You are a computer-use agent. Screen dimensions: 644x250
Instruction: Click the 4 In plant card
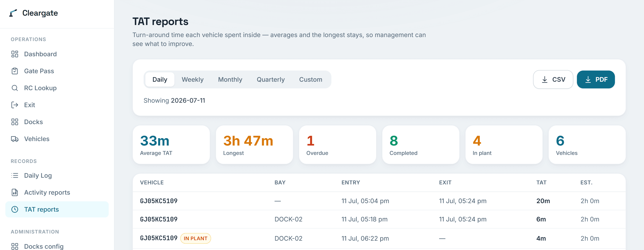(504, 145)
